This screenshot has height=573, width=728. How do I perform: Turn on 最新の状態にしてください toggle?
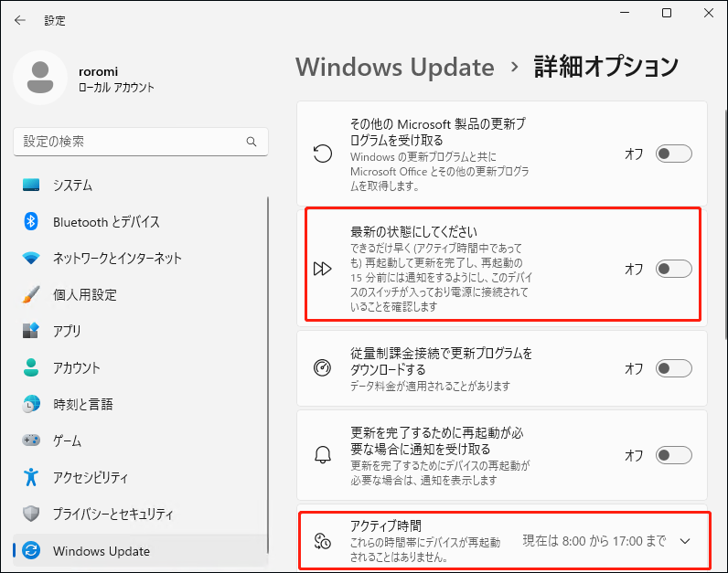[674, 269]
